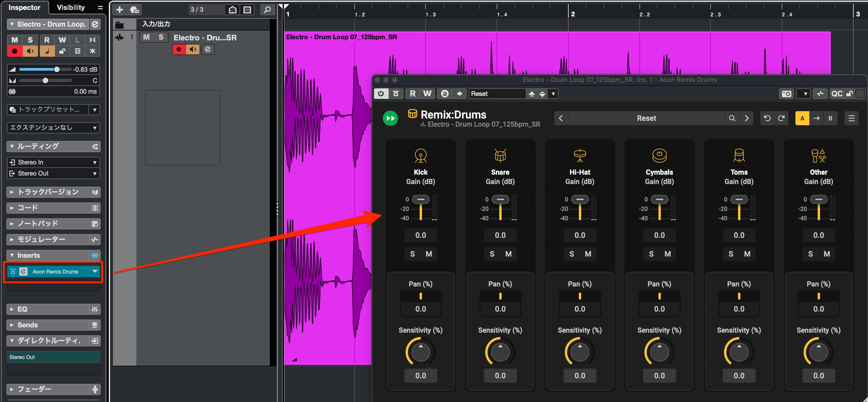Click the Inserts bypass icon in Inspector
The image size is (868, 402).
coord(95,255)
